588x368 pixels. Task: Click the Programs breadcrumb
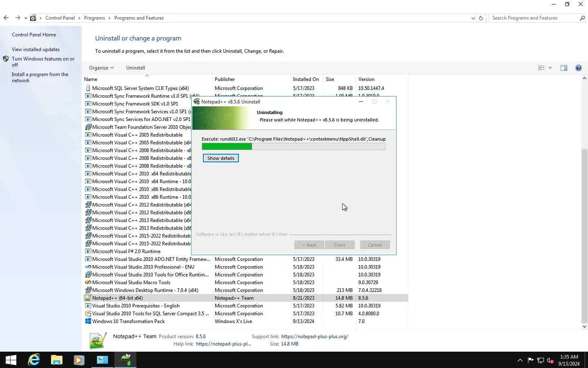point(94,18)
